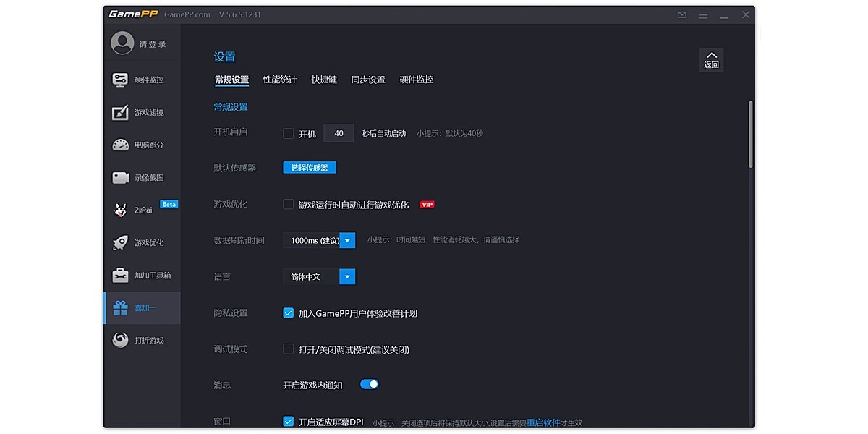Image resolution: width=868 pixels, height=434 pixels.
Task: Switch to the 性能统计 tab
Action: (279, 80)
